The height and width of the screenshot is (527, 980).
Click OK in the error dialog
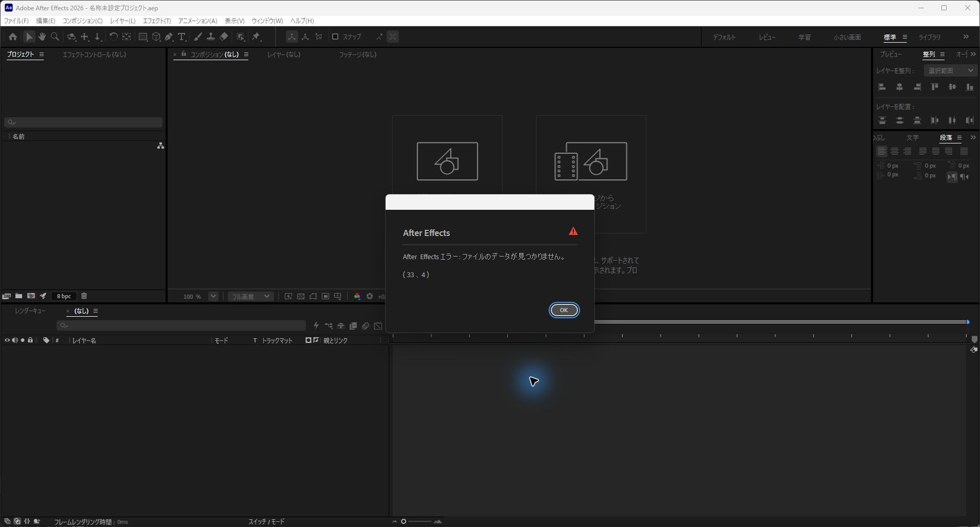pyautogui.click(x=564, y=310)
